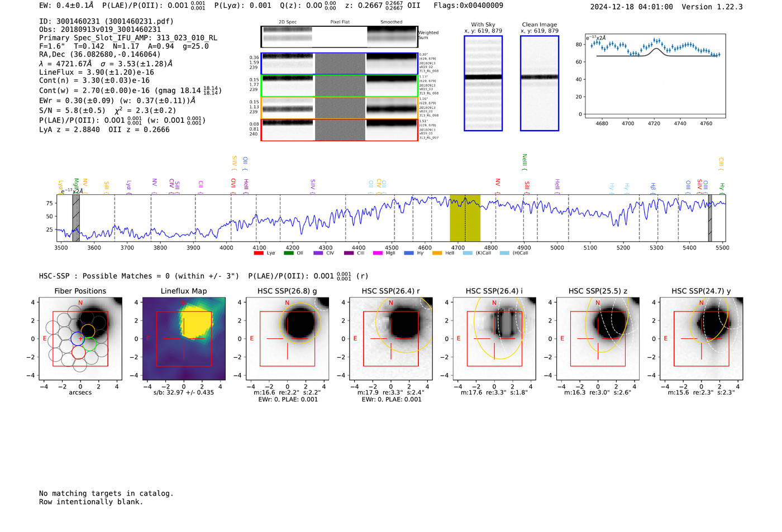This screenshot has height=532, width=782.
Task: Click the green fiber circle in Fiber Positions
Action: click(x=90, y=344)
